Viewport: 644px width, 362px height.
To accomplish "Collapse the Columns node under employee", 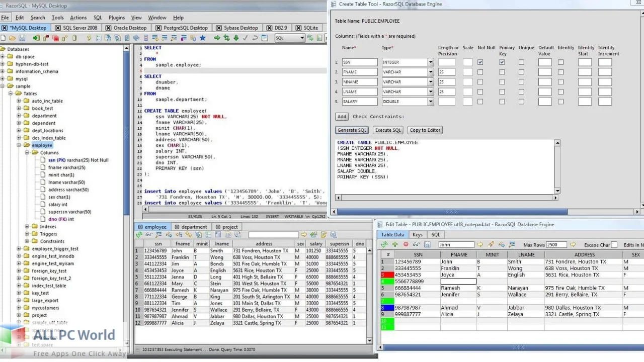I will click(x=27, y=152).
